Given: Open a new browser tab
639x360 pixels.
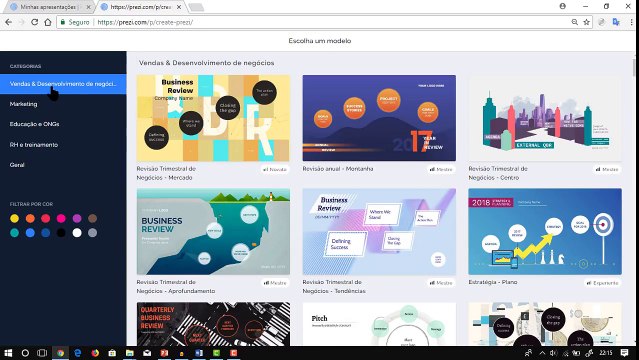Looking at the screenshot, I should click(196, 7).
